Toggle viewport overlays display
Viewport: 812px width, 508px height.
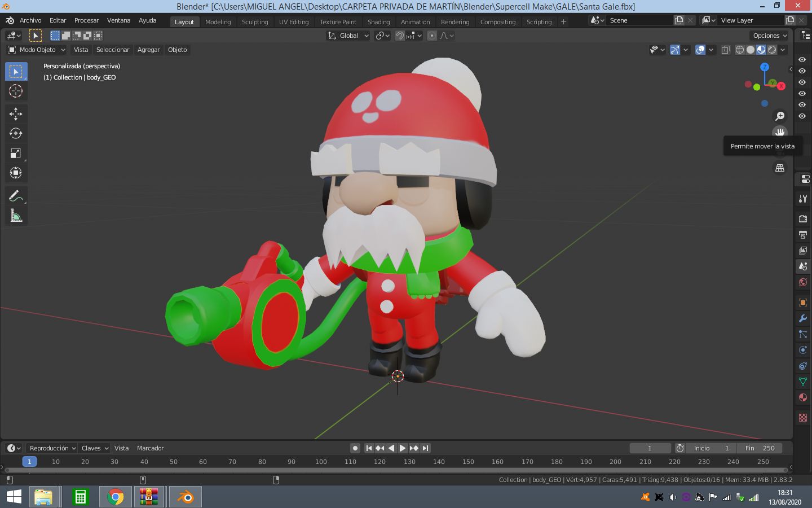700,50
